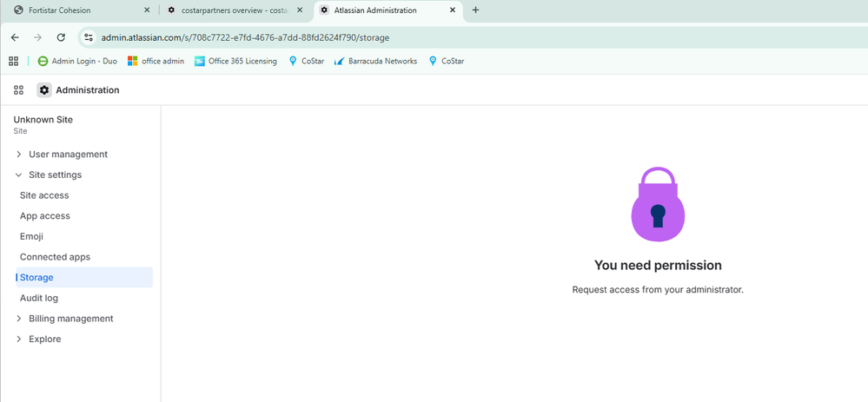The width and height of the screenshot is (868, 402).
Task: Click Request access from your administrator text
Action: (658, 290)
